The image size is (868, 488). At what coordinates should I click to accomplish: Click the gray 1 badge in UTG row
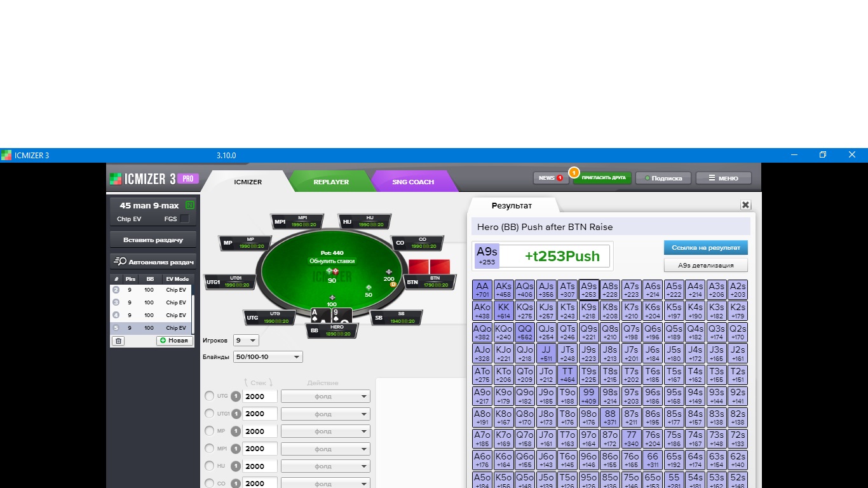click(236, 396)
